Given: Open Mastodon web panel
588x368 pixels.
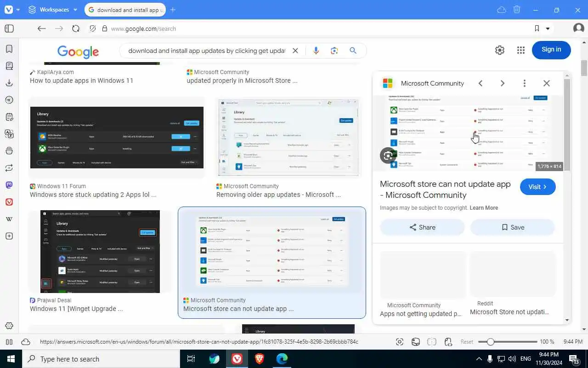Looking at the screenshot, I should (9, 185).
